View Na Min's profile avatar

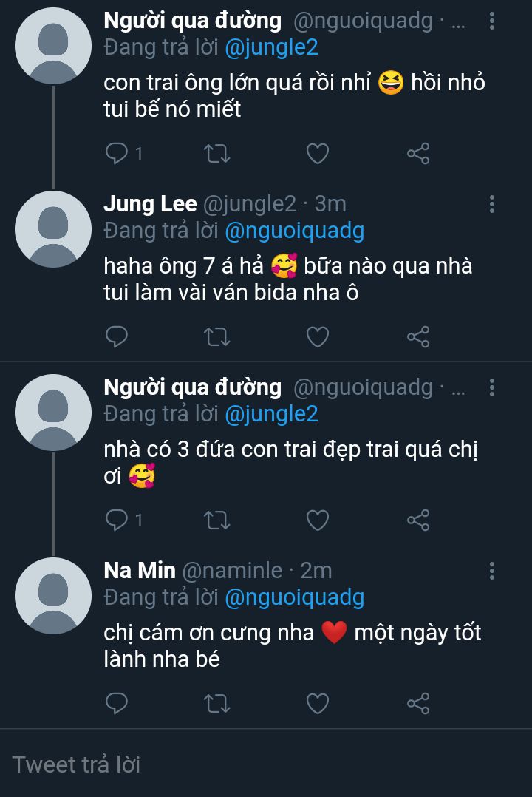click(x=52, y=596)
